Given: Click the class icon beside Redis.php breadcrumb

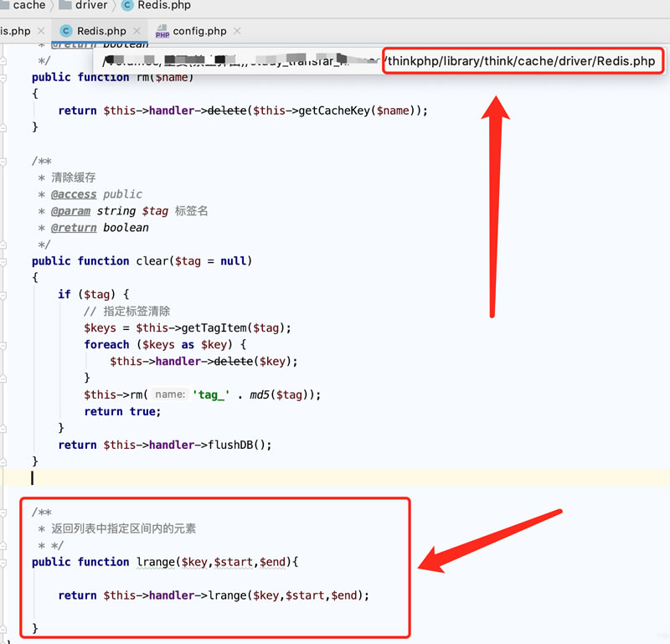Looking at the screenshot, I should click(x=127, y=5).
